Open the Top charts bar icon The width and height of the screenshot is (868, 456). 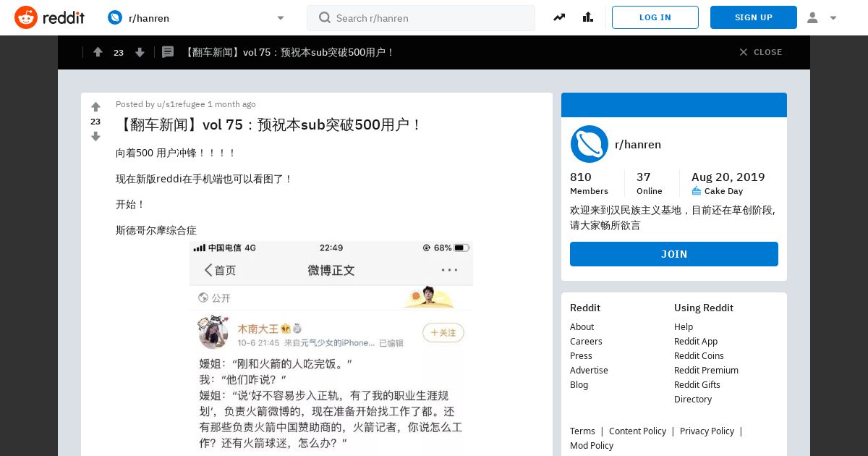click(x=587, y=17)
